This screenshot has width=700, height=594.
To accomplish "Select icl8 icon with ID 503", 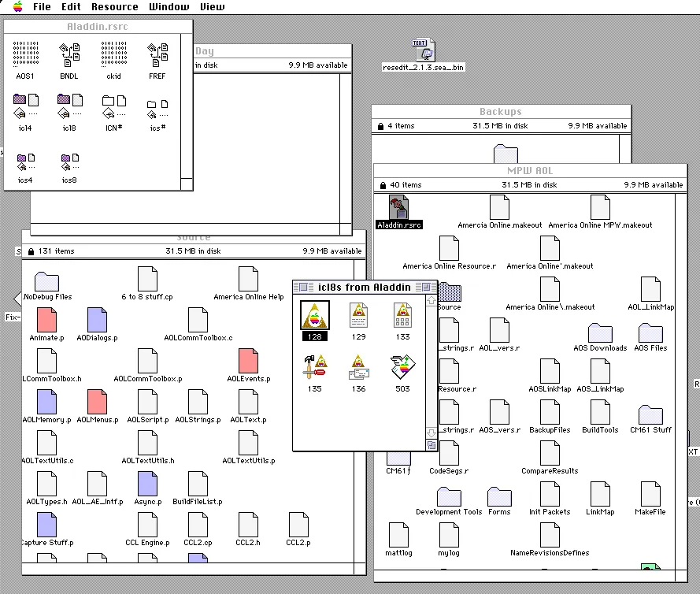I will click(402, 367).
